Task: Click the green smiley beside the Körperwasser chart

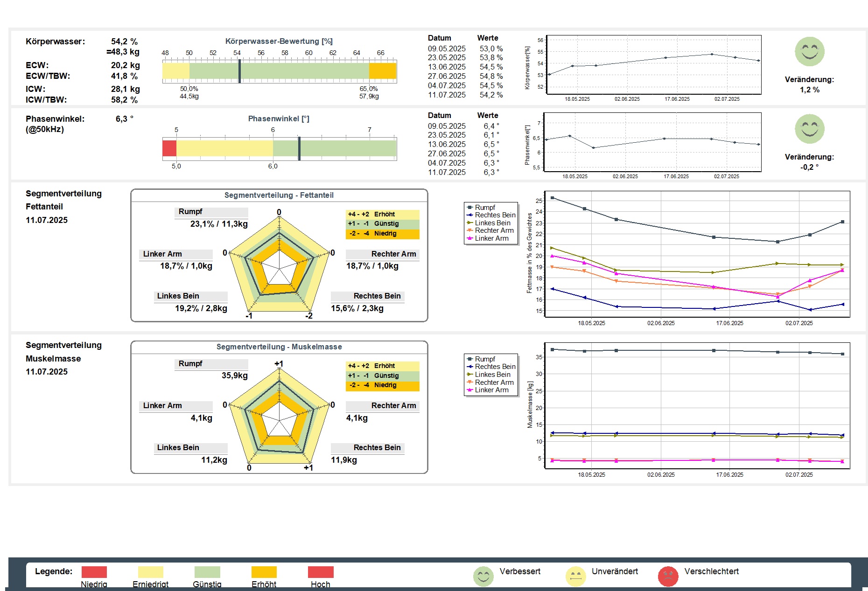Action: [809, 52]
